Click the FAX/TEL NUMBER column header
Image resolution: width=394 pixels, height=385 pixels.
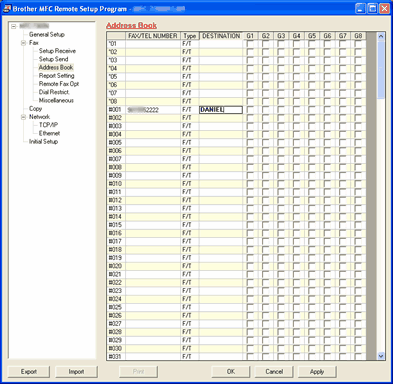click(x=153, y=36)
